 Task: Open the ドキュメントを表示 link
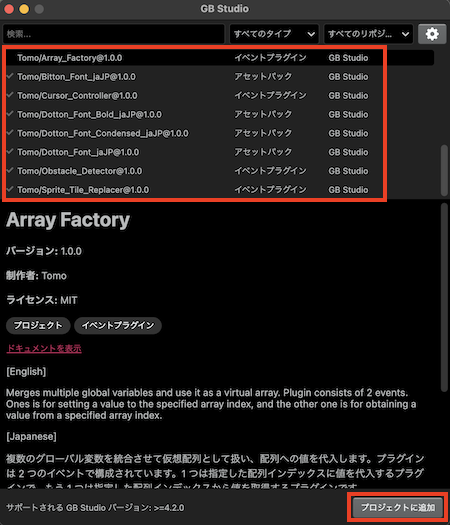click(x=44, y=349)
